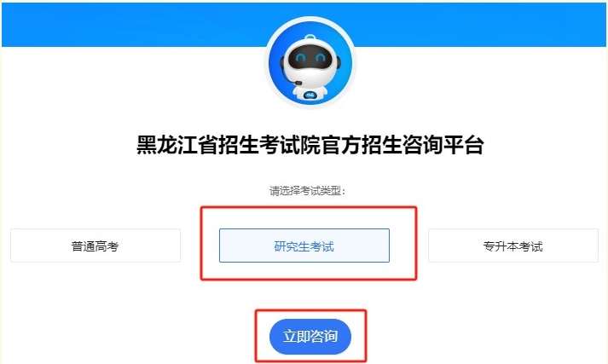The image size is (608, 364).
Task: Click the 黑龙江省 text in the title
Action: 177,145
